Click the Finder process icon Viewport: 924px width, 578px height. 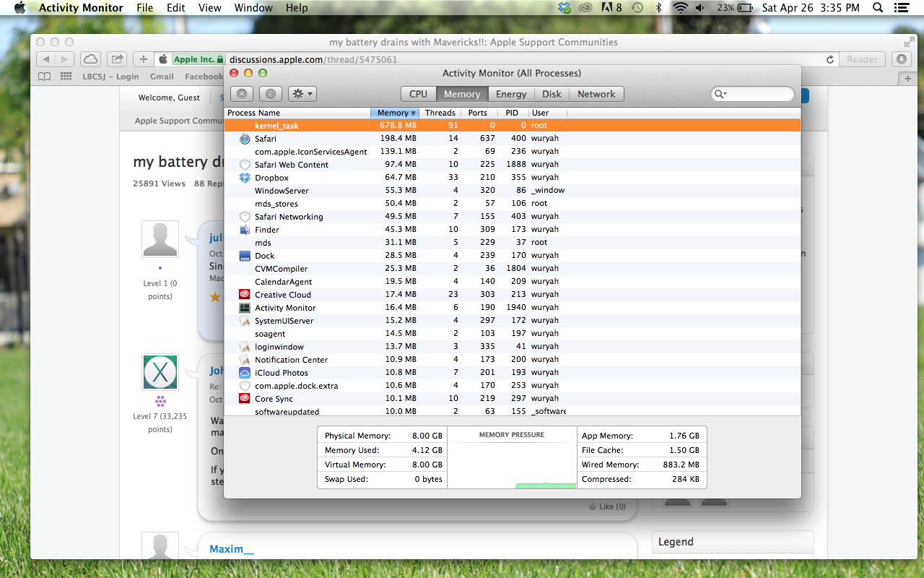[245, 230]
